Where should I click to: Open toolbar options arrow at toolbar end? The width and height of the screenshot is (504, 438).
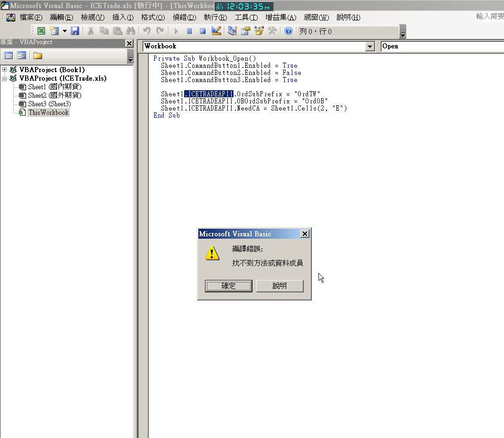tap(403, 32)
